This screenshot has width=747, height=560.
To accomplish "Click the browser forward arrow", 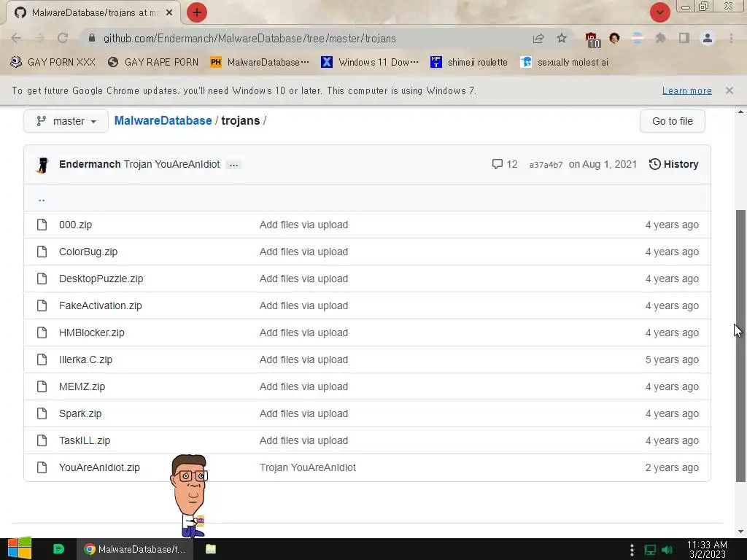I will tap(40, 38).
